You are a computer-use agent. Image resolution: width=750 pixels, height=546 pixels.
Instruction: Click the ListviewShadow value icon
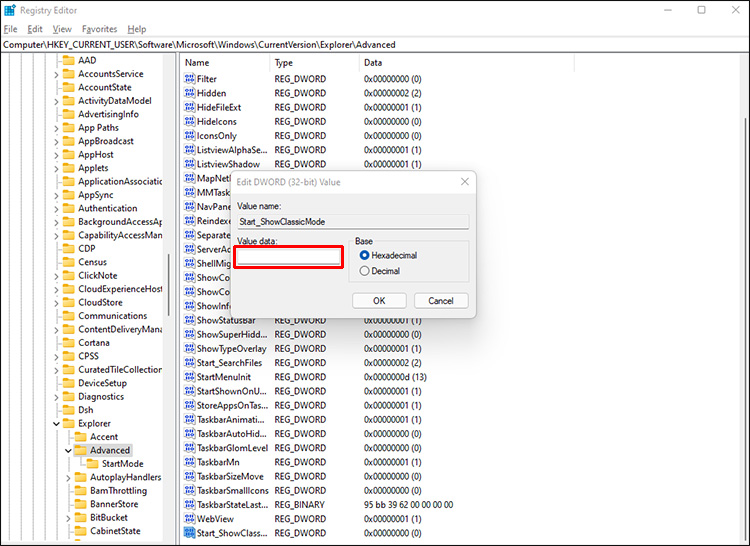click(189, 164)
